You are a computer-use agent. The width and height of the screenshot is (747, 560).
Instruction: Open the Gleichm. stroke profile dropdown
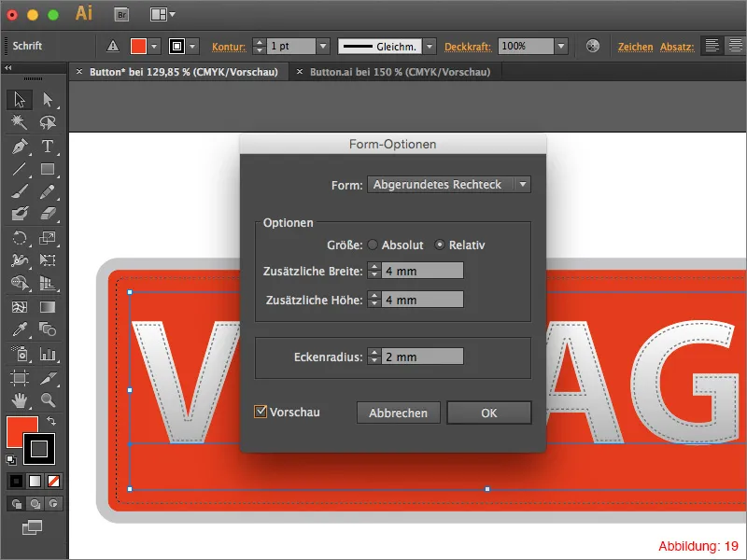coord(430,46)
